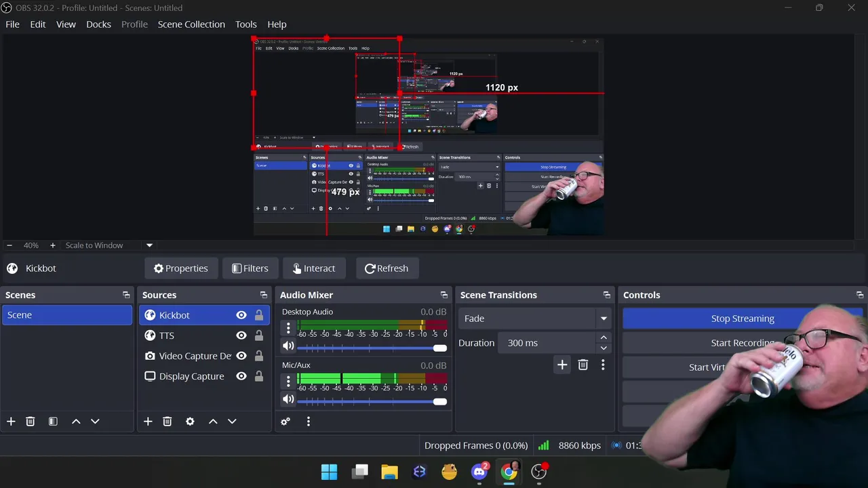Increase transition duration with up arrow

click(x=604, y=338)
